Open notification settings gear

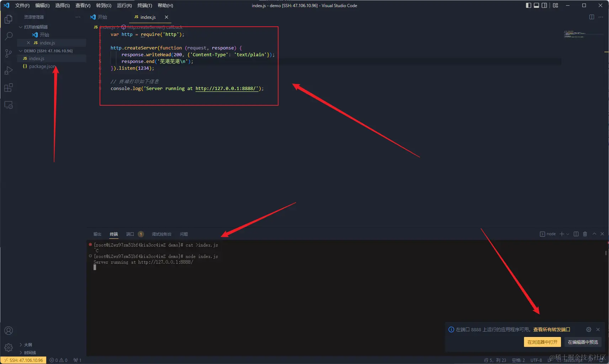coord(589,329)
